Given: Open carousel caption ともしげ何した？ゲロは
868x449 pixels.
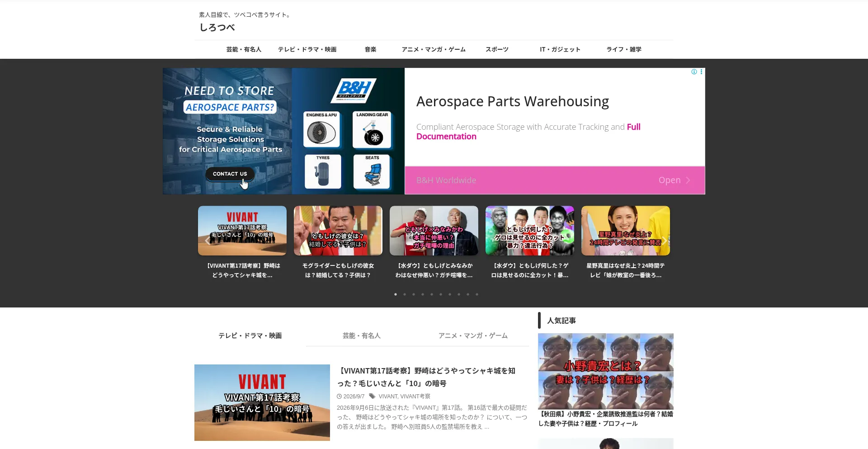Looking at the screenshot, I should tap(530, 270).
